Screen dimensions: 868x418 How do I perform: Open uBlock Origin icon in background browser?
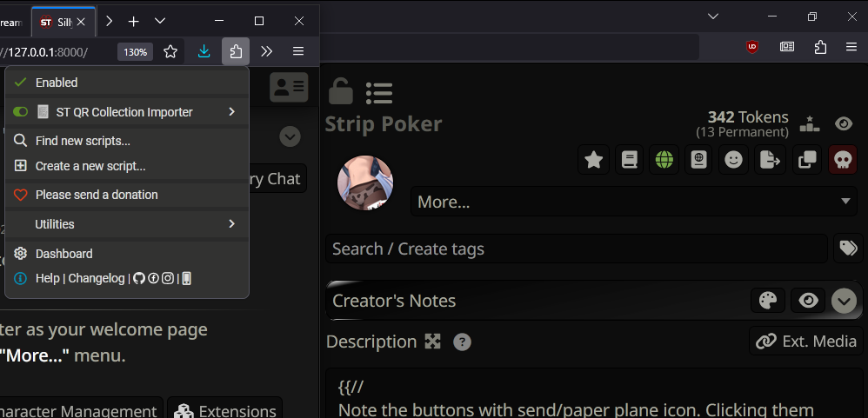(x=751, y=47)
